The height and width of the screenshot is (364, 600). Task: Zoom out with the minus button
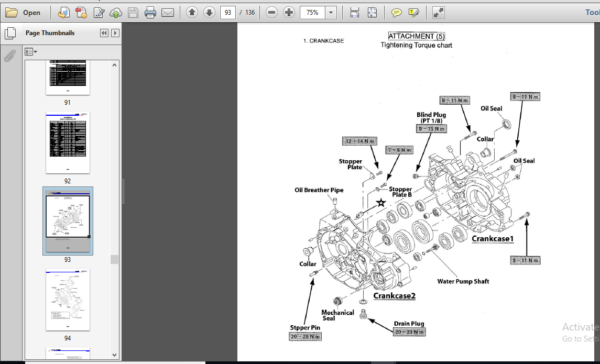[x=271, y=13]
